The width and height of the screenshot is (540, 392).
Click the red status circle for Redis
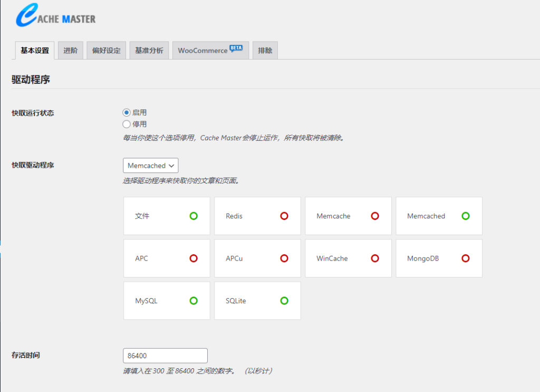284,216
